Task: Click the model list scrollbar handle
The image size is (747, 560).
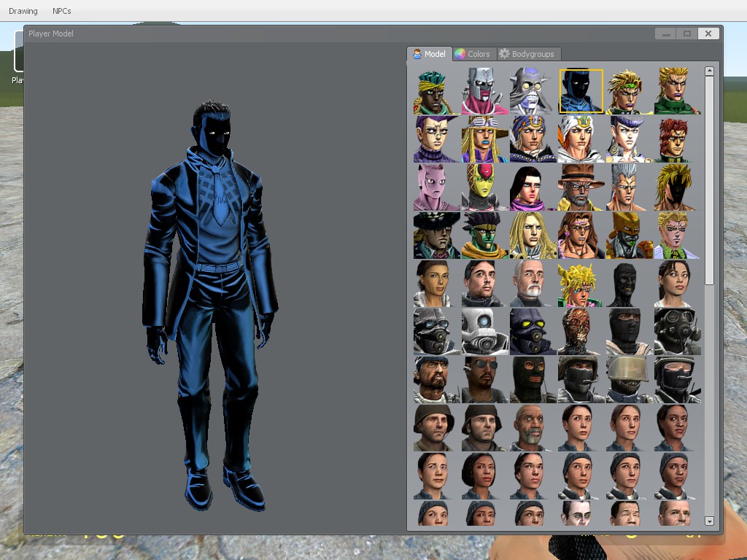Action: [x=709, y=181]
